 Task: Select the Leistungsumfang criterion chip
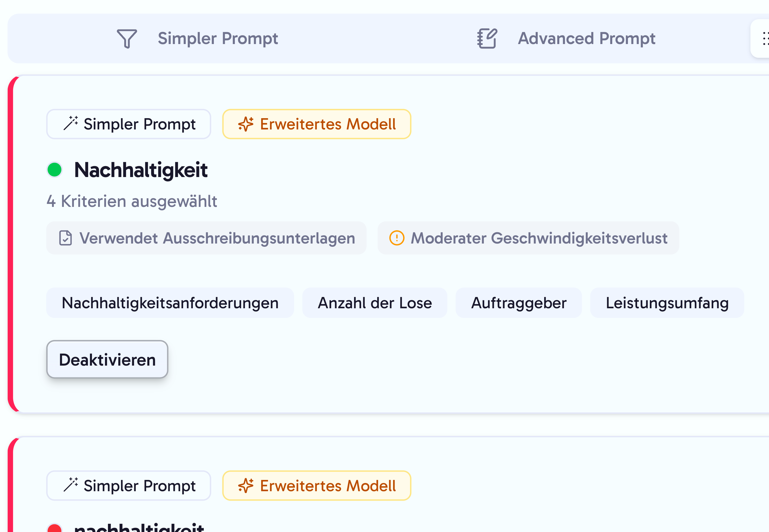click(667, 303)
